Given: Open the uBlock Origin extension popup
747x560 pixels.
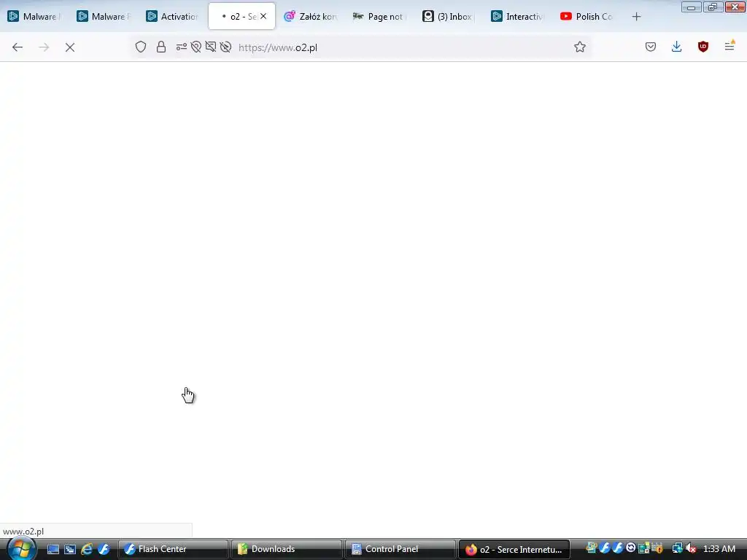Looking at the screenshot, I should (x=703, y=47).
